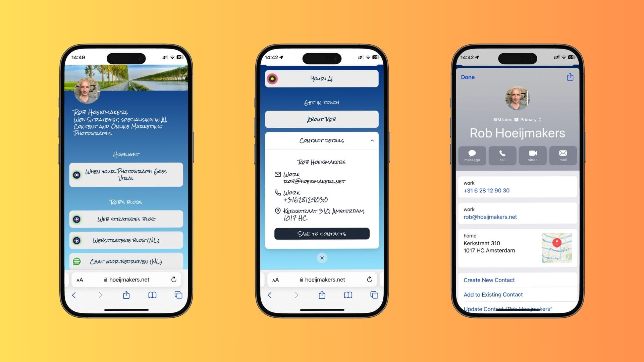
Task: Click the mail icon for Rob Hoeijmakers
Action: tap(562, 155)
